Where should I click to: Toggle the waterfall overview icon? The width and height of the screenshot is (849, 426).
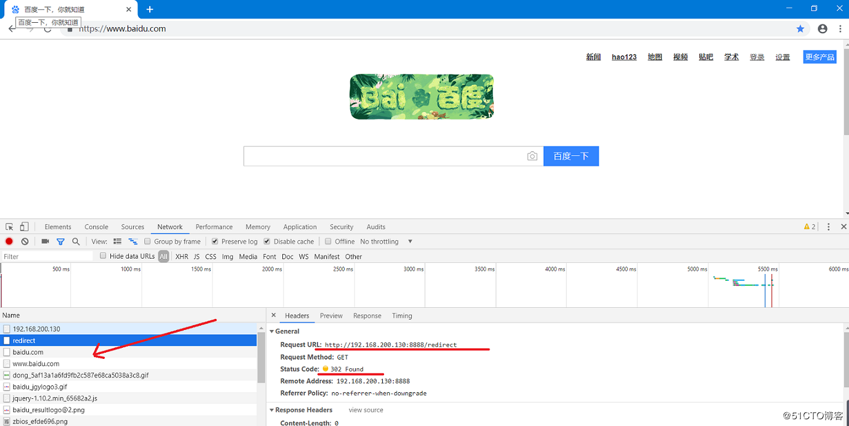(x=133, y=241)
